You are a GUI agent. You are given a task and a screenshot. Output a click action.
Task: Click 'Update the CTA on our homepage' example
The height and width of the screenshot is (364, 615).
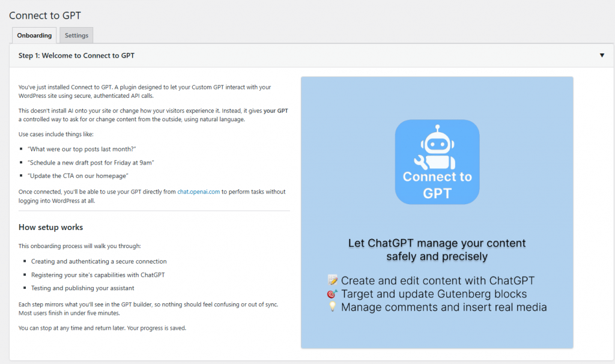78,176
